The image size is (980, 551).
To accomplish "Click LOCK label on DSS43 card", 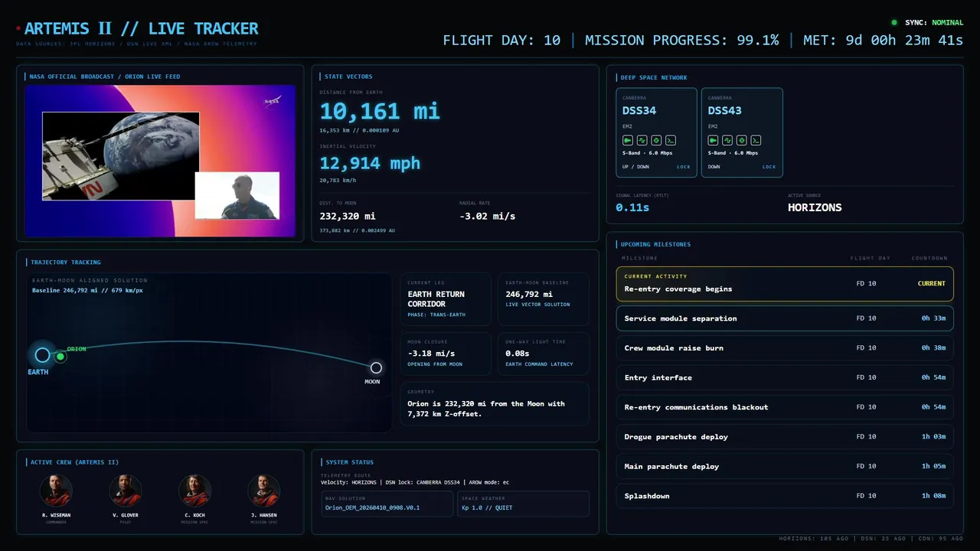I will coord(769,167).
